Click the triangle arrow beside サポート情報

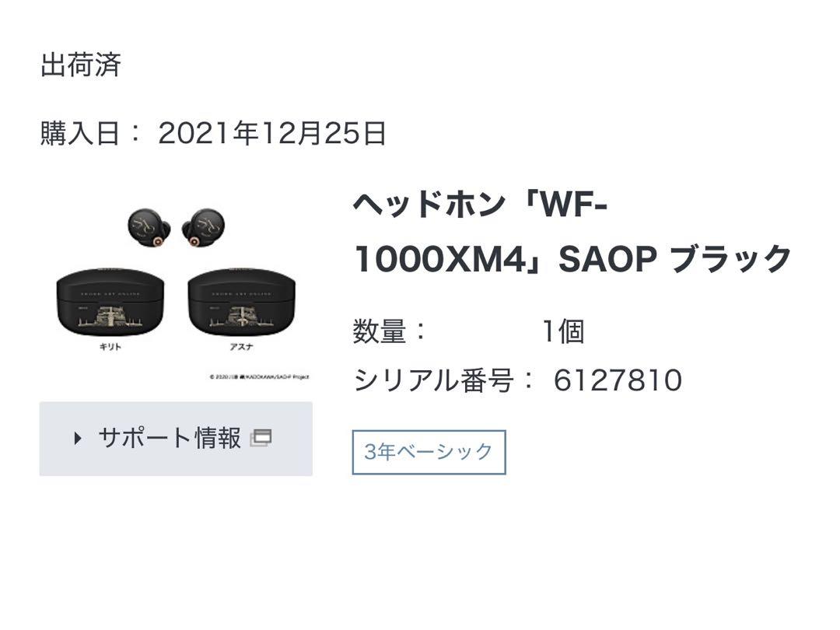pos(78,438)
